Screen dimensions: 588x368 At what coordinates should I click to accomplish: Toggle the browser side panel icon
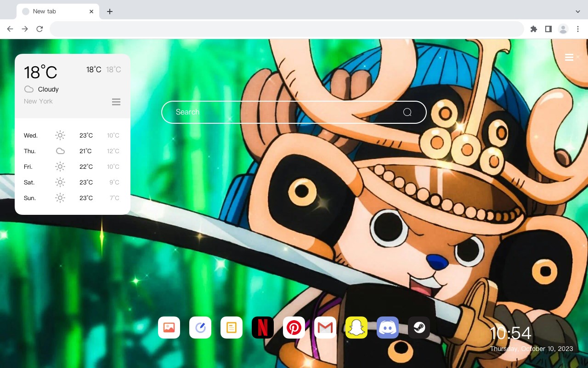coord(548,29)
